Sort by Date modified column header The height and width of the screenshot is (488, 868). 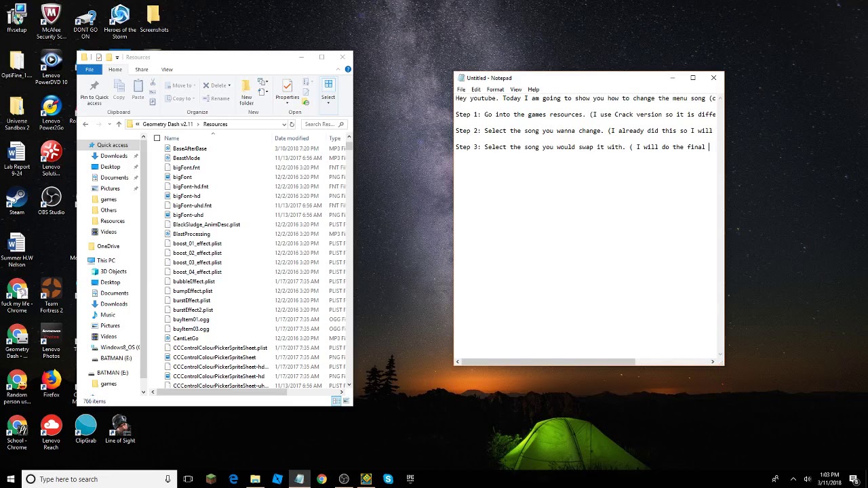pyautogui.click(x=292, y=138)
